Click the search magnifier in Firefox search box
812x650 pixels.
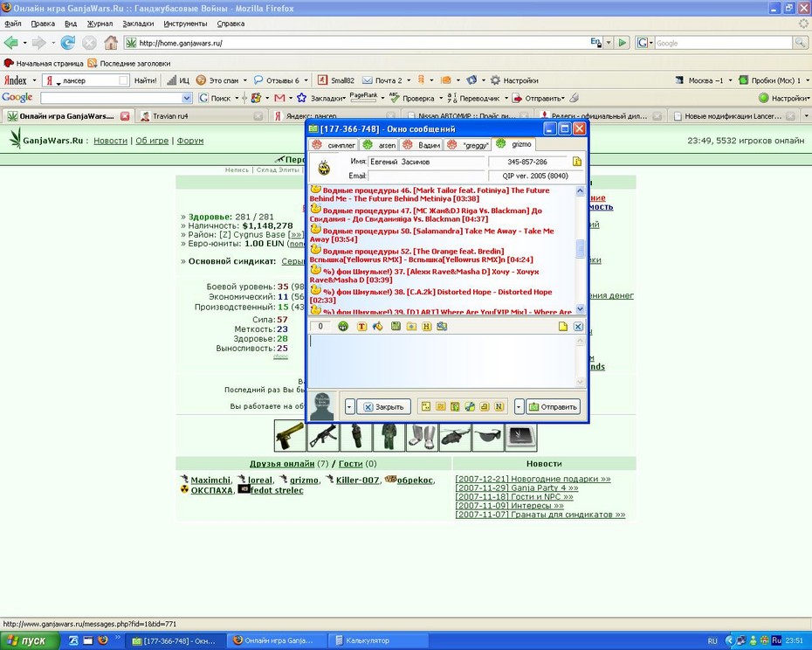tap(800, 43)
